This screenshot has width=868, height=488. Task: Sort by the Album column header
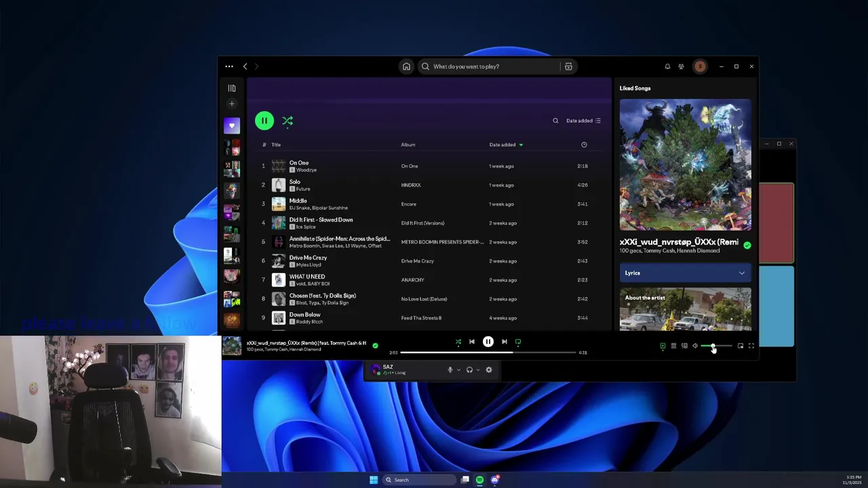[408, 144]
